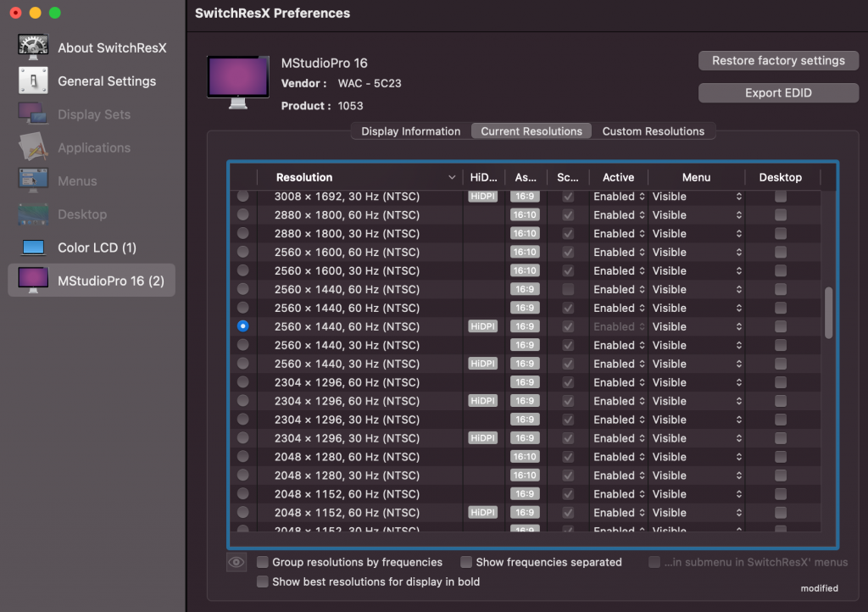Viewport: 868px width, 612px height.
Task: Select radio button for 2560 × 1600, 30 Hz
Action: [x=243, y=270]
